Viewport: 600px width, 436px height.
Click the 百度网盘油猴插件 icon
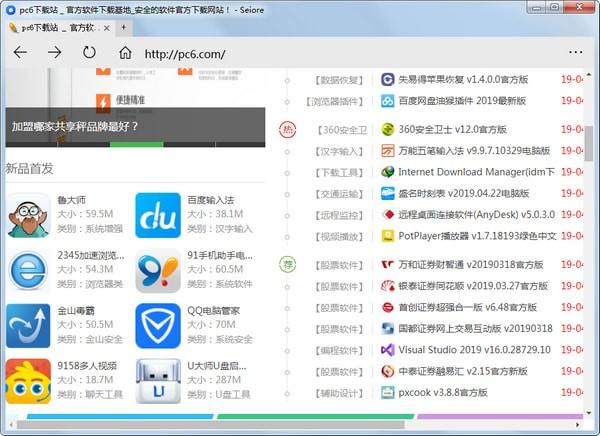pyautogui.click(x=388, y=101)
